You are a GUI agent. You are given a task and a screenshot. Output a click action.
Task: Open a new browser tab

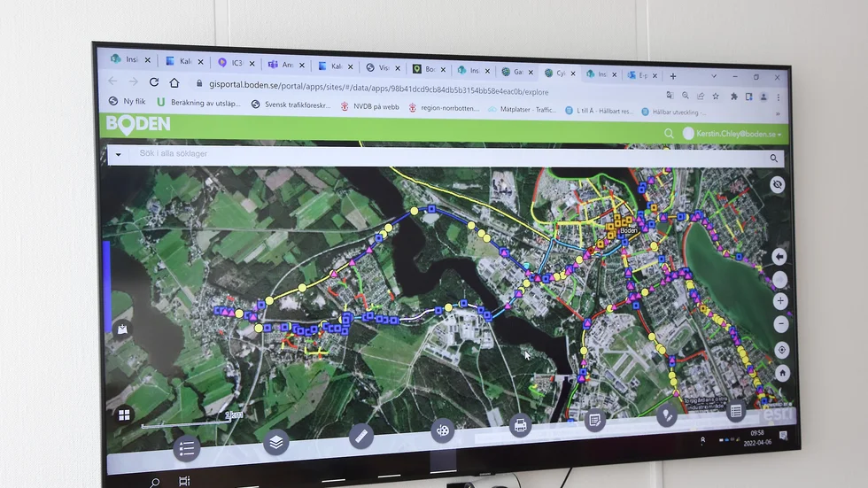coord(673,76)
